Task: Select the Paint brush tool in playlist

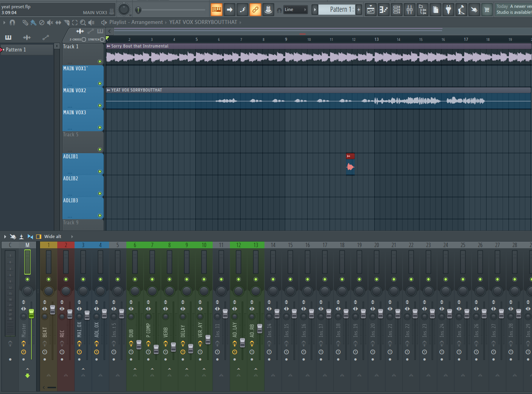Action: coord(33,22)
